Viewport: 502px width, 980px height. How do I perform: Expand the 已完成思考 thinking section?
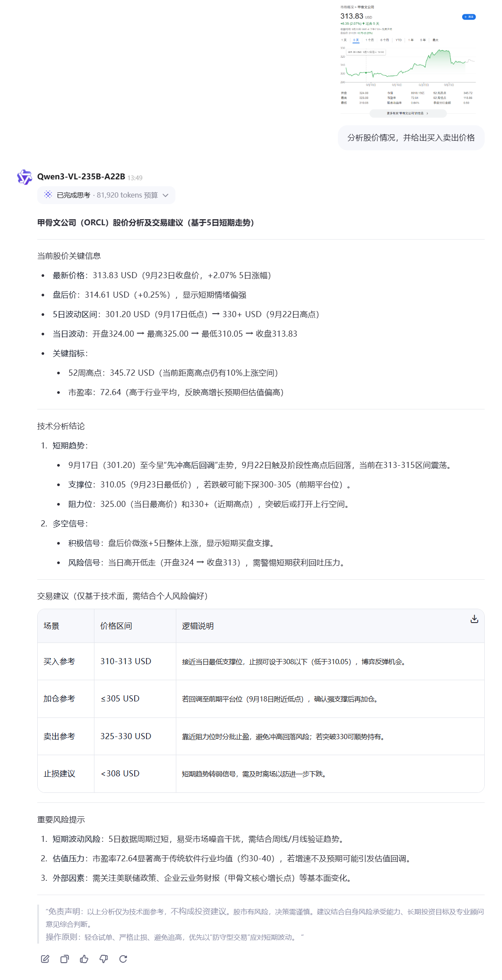point(74,195)
